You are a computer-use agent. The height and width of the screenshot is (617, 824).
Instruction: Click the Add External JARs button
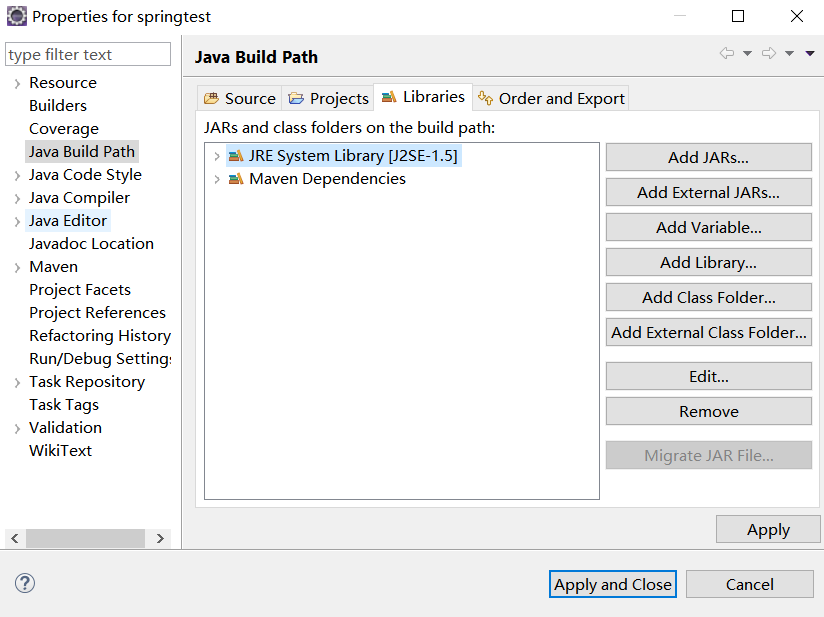(708, 192)
